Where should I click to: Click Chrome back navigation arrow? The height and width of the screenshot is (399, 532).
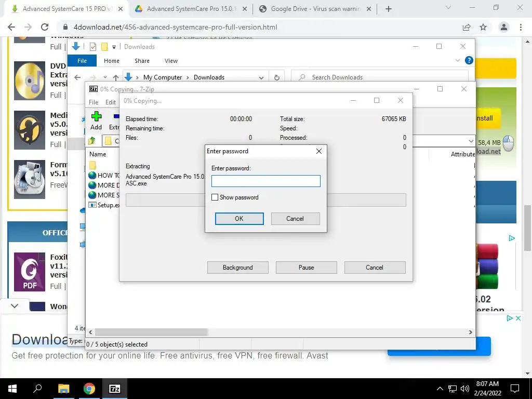11,27
